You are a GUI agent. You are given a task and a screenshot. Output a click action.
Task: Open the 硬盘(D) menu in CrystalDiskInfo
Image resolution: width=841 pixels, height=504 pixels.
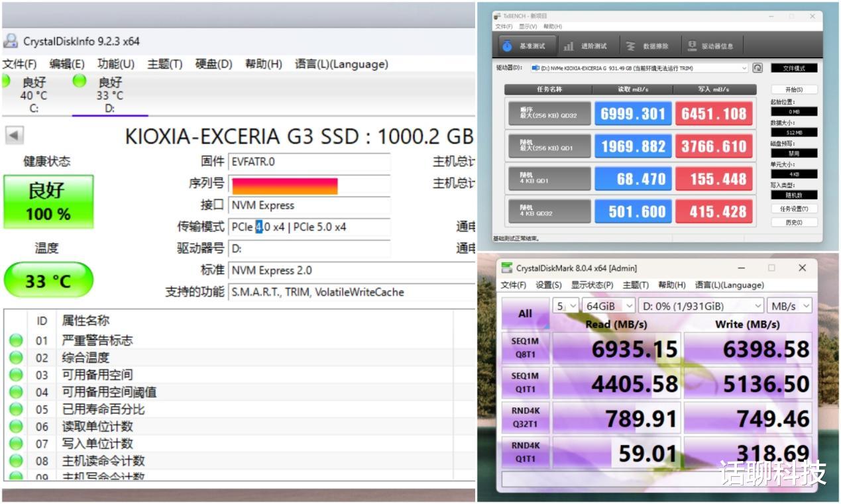pyautogui.click(x=213, y=64)
